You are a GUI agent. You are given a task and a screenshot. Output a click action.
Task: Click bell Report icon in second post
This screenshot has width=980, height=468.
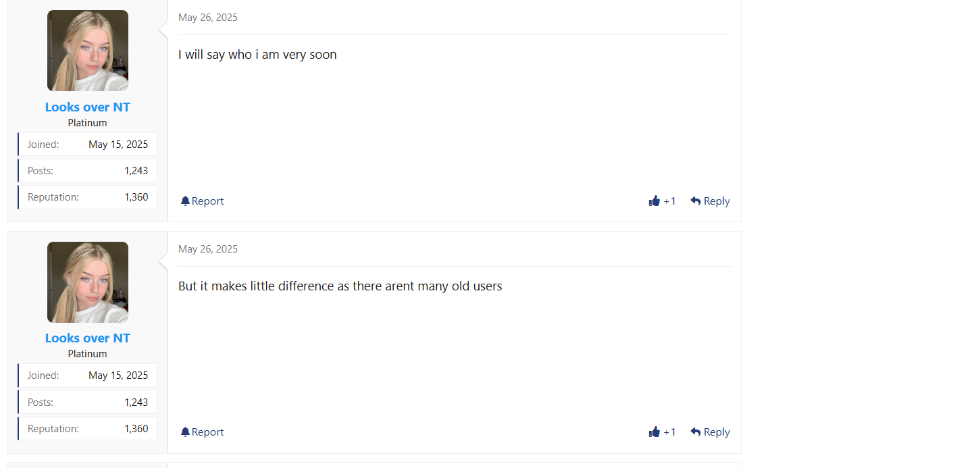[x=185, y=432]
